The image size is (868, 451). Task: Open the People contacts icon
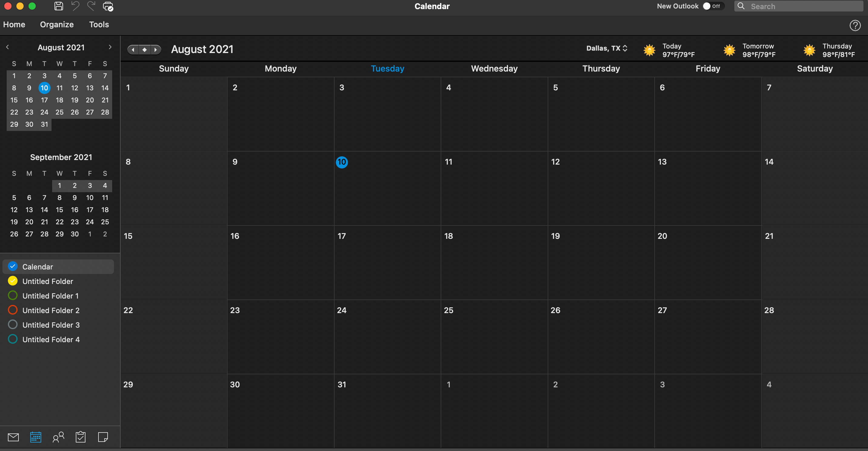[58, 437]
